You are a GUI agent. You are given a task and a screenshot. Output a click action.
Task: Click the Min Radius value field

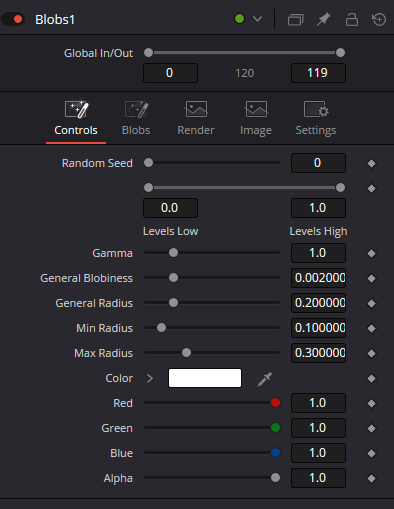click(318, 328)
